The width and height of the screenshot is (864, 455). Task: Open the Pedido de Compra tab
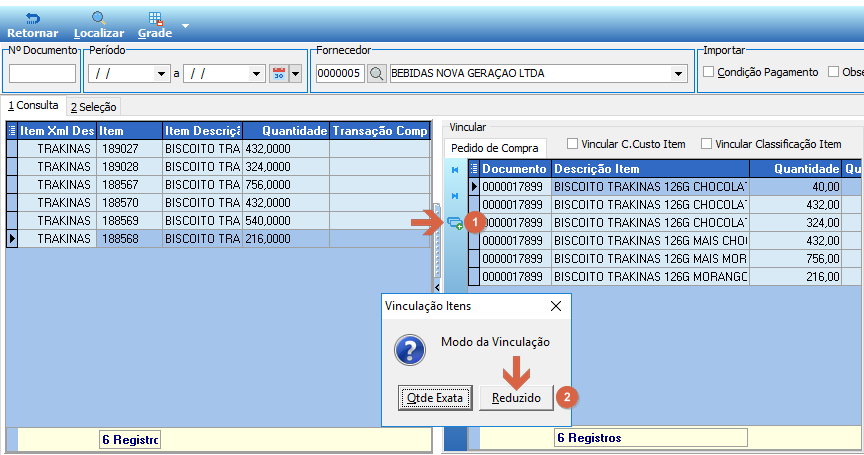495,148
